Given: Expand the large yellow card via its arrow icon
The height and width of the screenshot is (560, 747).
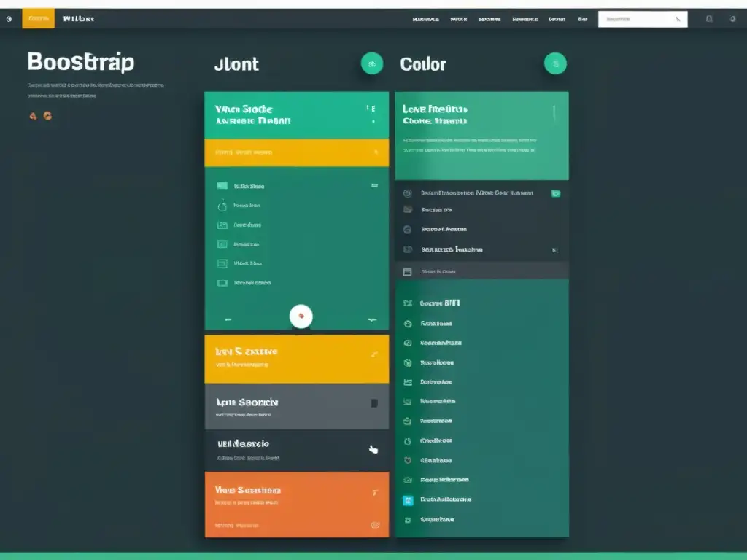Looking at the screenshot, I should (374, 354).
